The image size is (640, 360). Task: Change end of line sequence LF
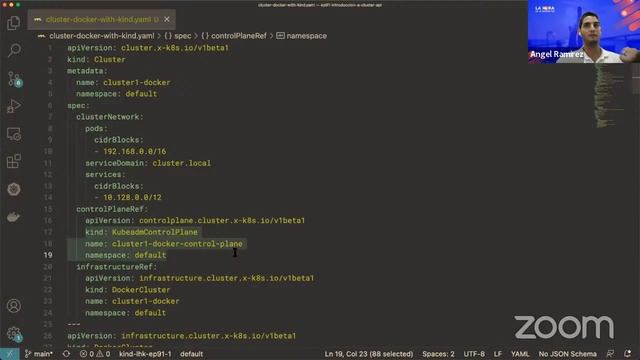click(498, 354)
